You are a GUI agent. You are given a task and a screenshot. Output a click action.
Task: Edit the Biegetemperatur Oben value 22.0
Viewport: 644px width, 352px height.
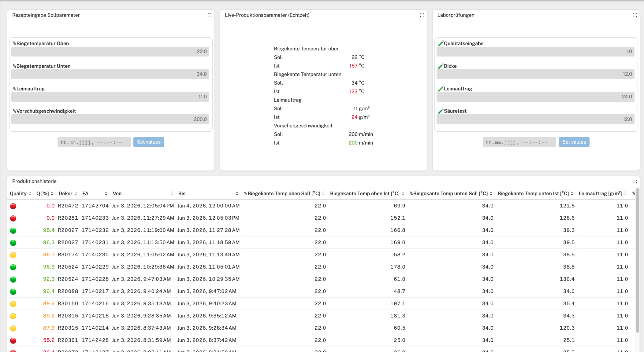click(x=110, y=52)
